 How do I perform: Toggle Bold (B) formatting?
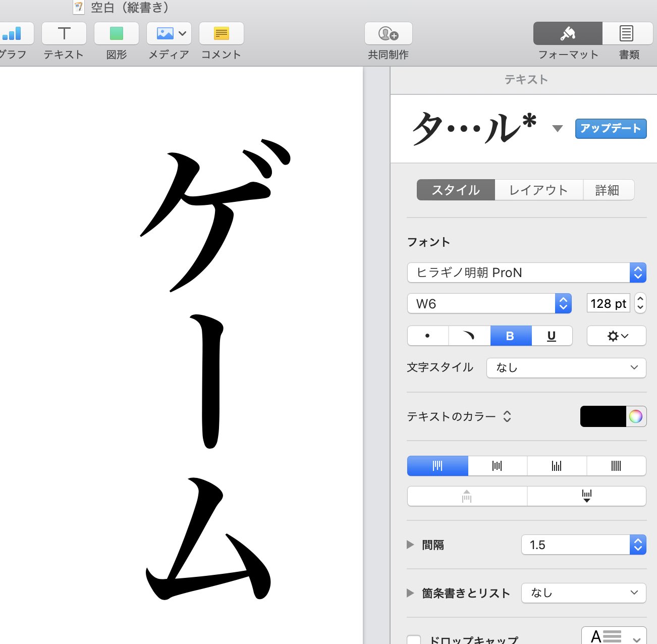tap(511, 336)
